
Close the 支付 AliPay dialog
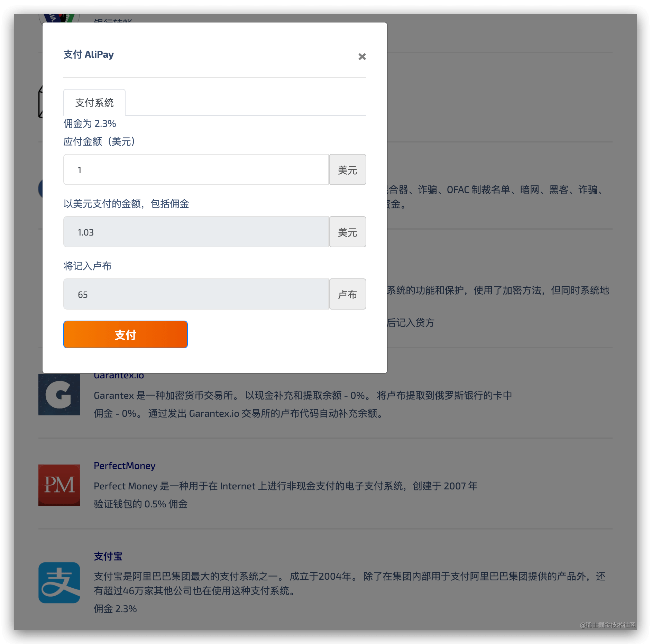tap(362, 56)
